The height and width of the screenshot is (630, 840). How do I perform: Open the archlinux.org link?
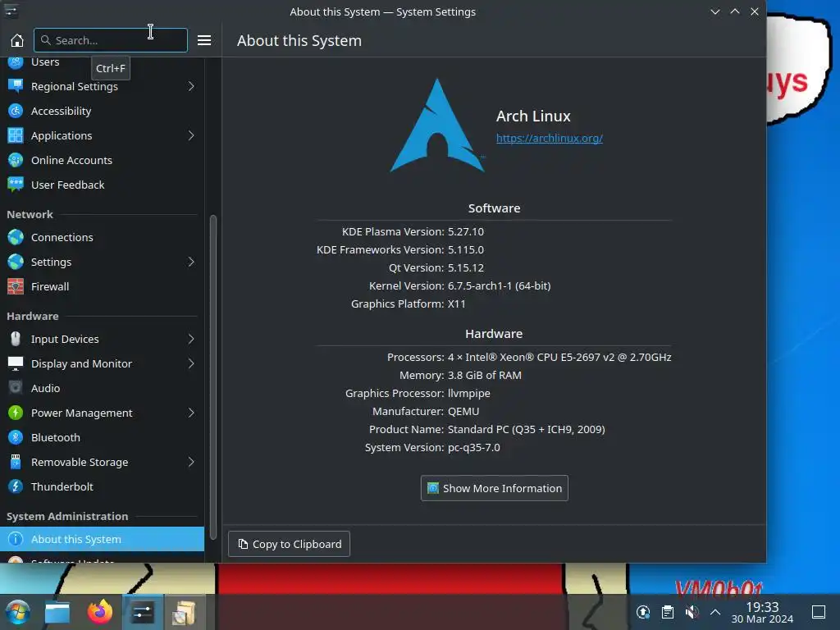pos(549,138)
